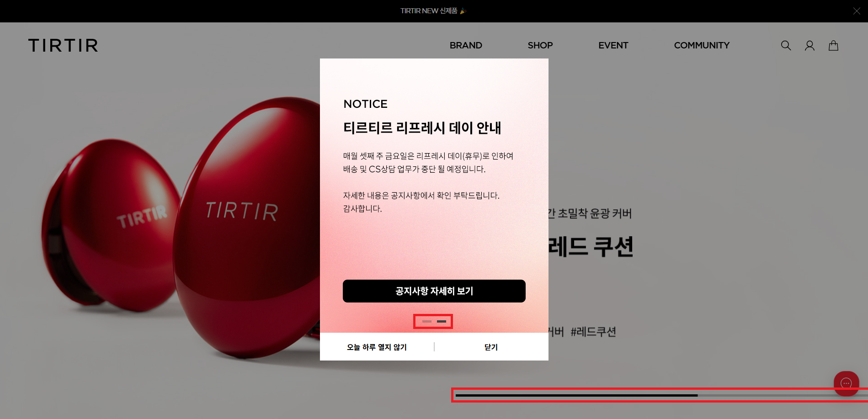Close the notice popup with 닫기

491,347
